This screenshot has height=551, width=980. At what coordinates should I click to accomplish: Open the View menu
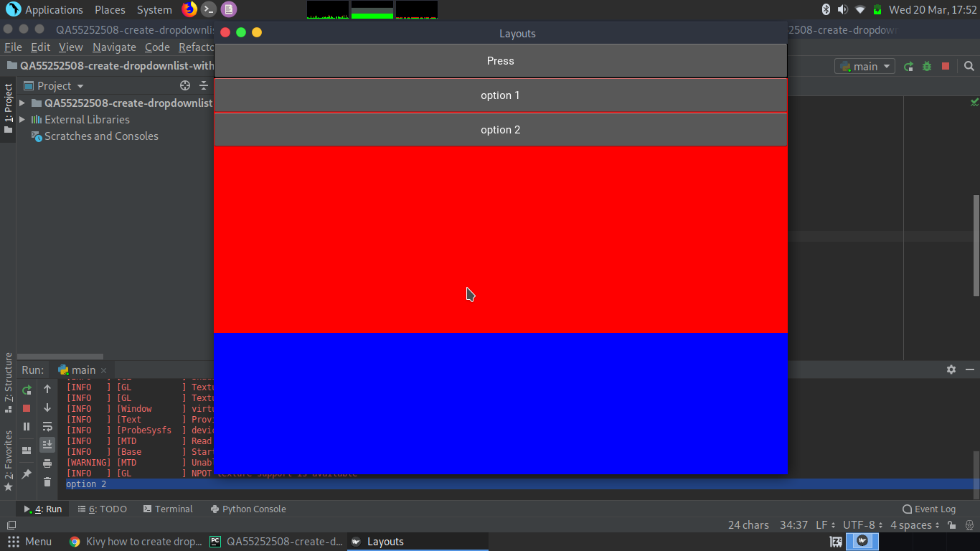pyautogui.click(x=70, y=47)
